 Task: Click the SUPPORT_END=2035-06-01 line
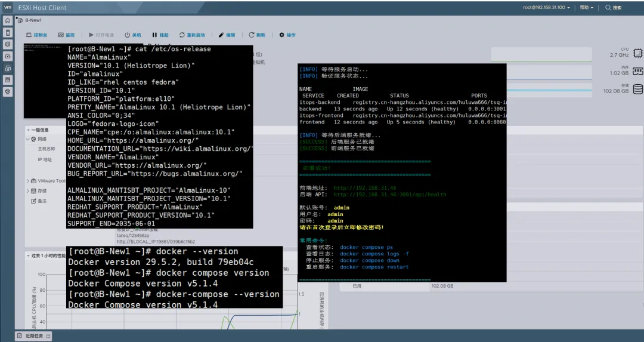click(112, 224)
